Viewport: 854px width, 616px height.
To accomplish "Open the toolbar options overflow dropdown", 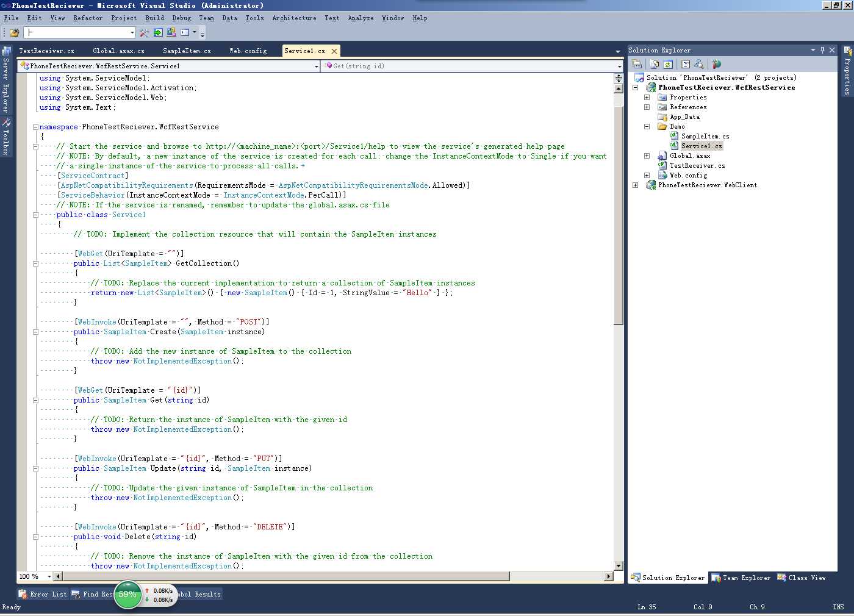I will [203, 33].
